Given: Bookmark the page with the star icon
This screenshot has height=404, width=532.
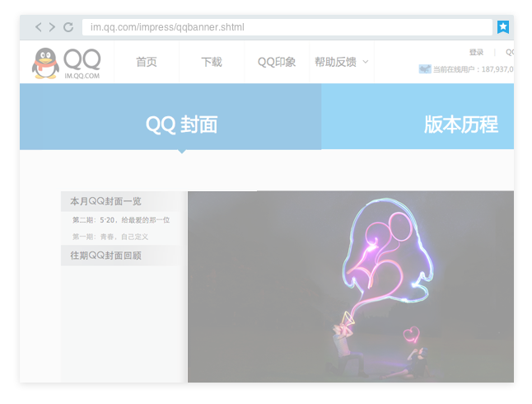Looking at the screenshot, I should click(x=503, y=27).
